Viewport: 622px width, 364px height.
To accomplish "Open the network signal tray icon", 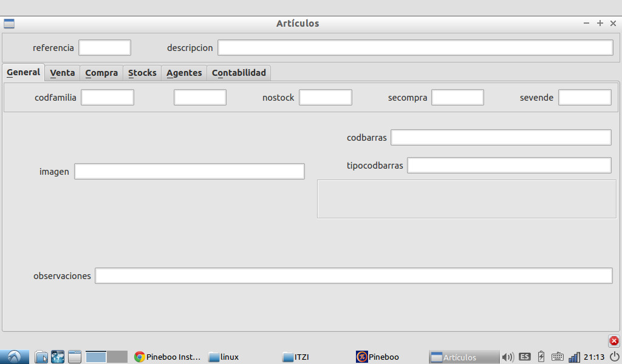I will [574, 357].
